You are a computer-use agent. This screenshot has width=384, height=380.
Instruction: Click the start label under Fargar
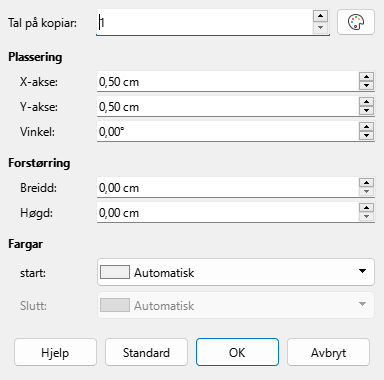33,273
